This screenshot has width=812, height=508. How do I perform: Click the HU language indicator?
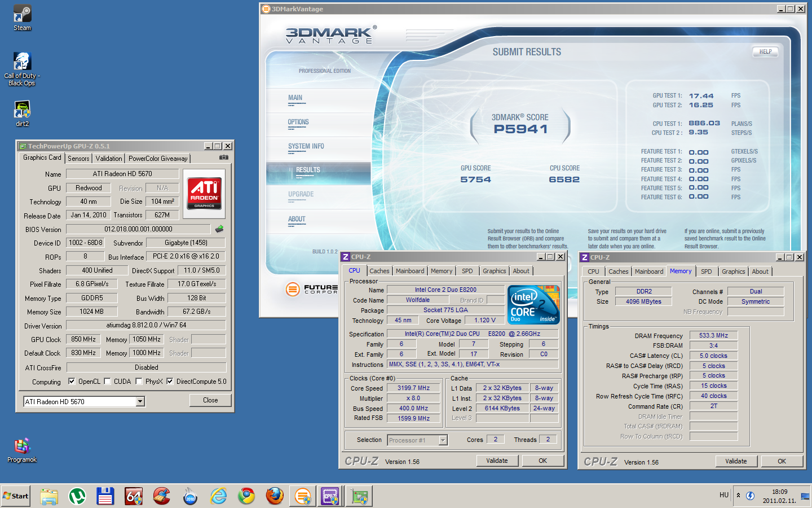pos(724,495)
